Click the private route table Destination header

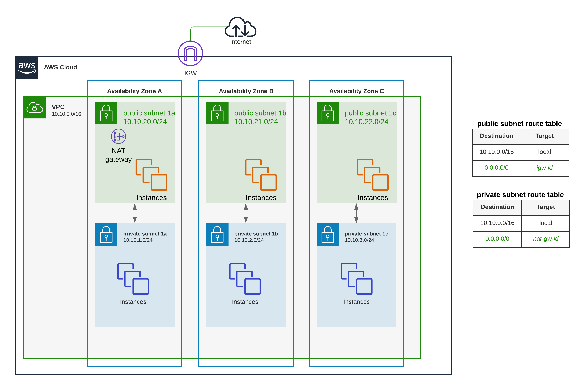497,207
